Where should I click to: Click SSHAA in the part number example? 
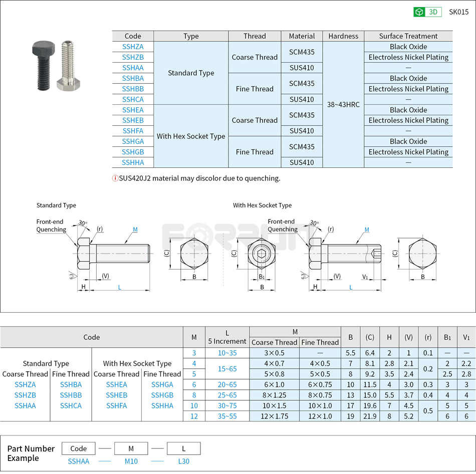click(78, 461)
